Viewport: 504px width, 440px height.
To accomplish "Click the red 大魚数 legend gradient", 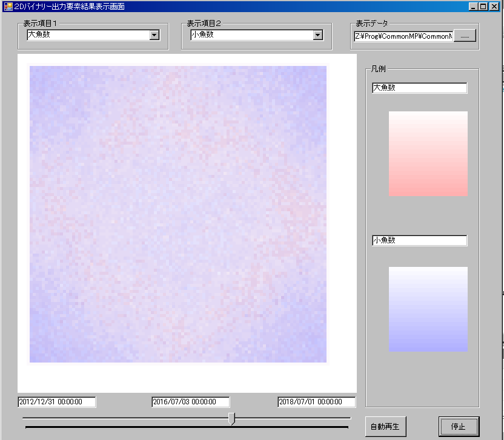I will (428, 154).
